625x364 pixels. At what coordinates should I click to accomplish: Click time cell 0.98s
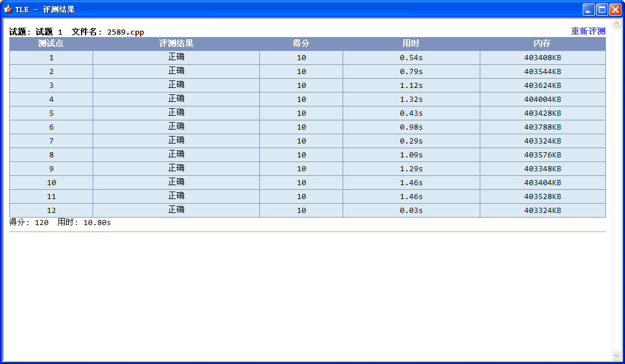click(x=411, y=127)
